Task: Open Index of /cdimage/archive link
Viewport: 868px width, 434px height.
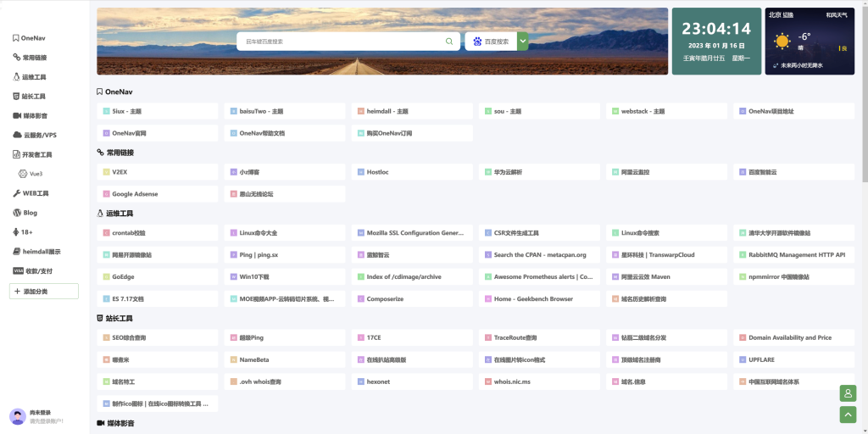Action: (412, 277)
